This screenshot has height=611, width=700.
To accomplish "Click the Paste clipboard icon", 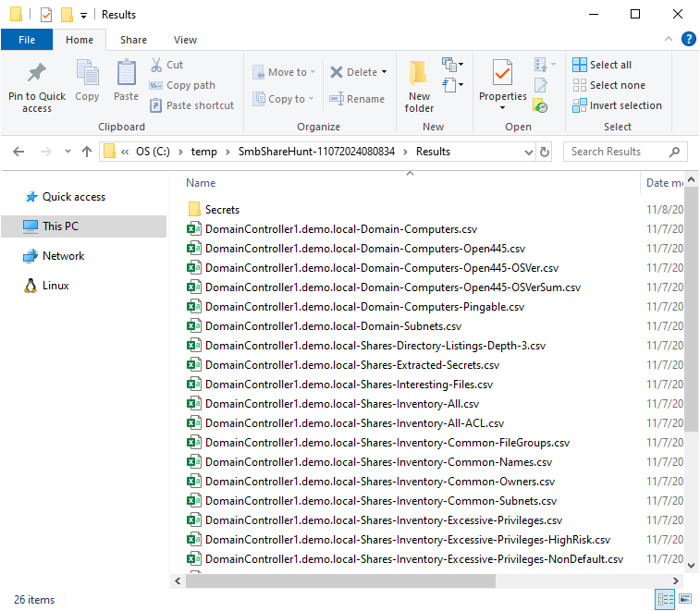I will pos(126,74).
